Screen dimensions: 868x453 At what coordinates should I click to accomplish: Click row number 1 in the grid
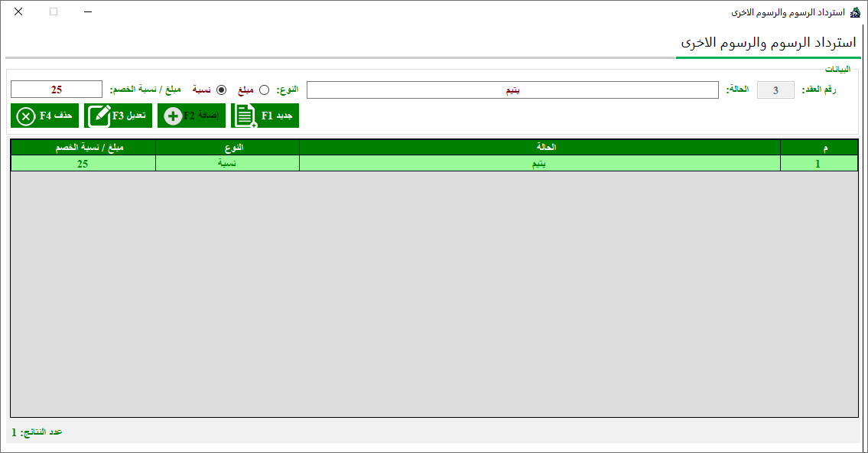click(818, 163)
